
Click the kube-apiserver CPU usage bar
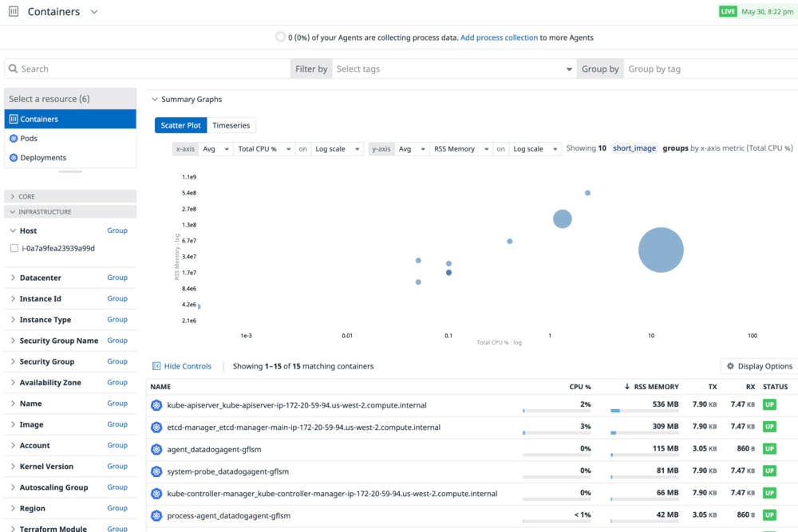pos(557,411)
